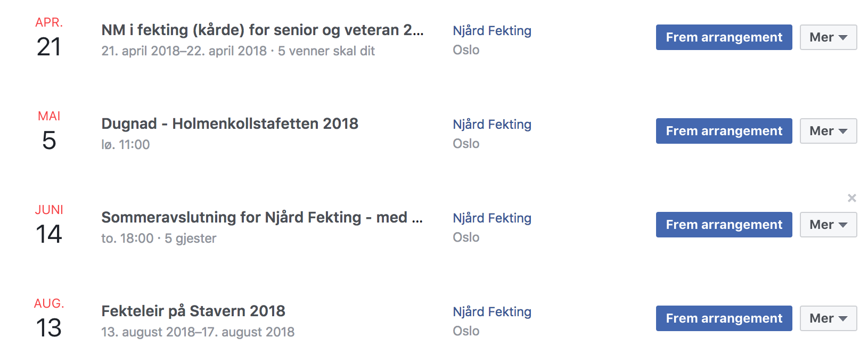Click Frem arrangement for Sommeravslutning event
Image resolution: width=868 pixels, height=362 pixels.
tap(724, 225)
